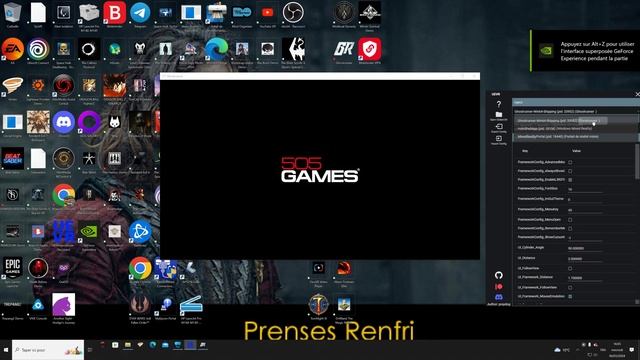
Task: Toggle FrameworkConfig_EnableL3R3Toggle checkbox
Action: point(570,180)
